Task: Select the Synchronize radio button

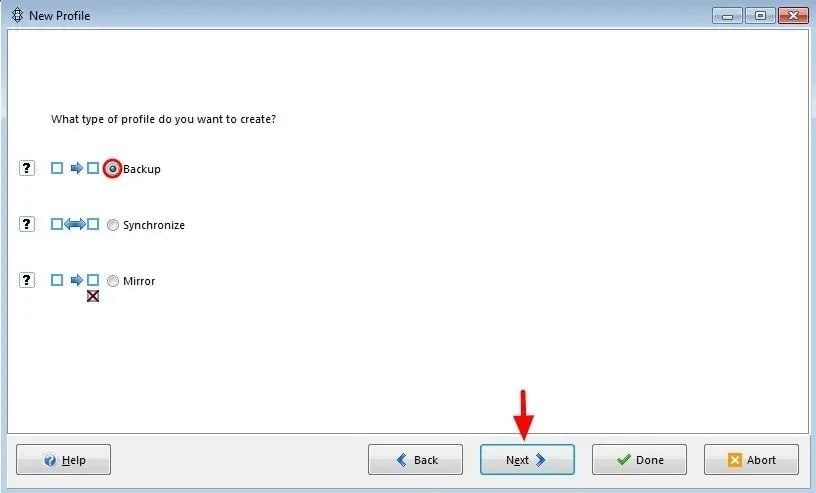Action: [112, 225]
